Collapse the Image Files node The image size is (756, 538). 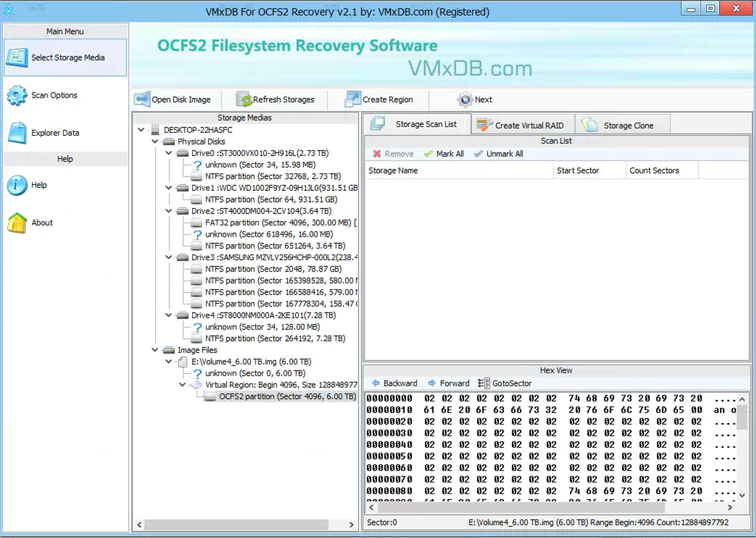(x=155, y=350)
